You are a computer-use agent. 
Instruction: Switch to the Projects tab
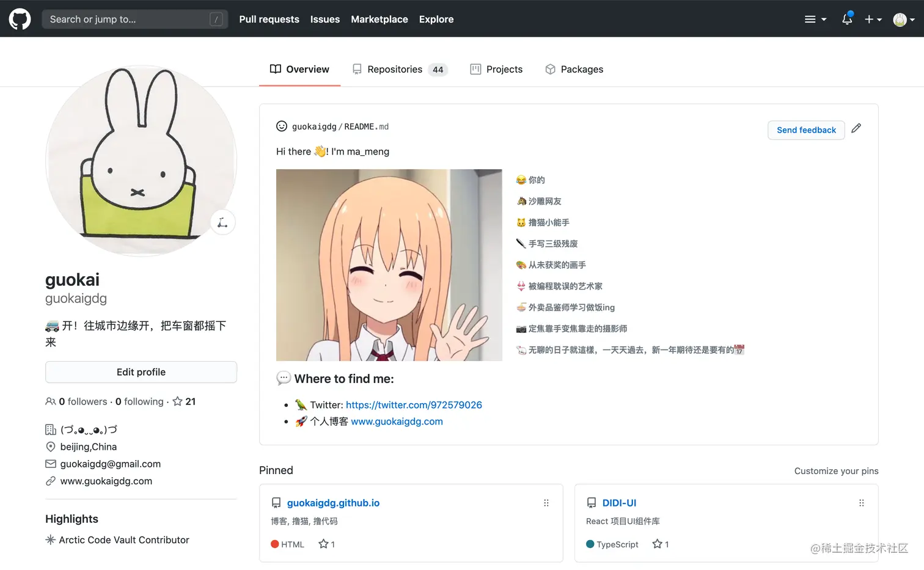point(496,69)
